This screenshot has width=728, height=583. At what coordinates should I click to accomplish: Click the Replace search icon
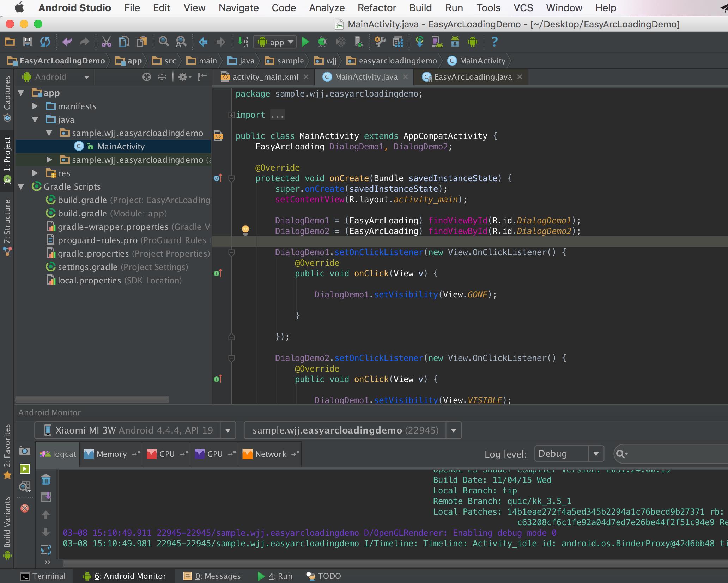pos(181,42)
